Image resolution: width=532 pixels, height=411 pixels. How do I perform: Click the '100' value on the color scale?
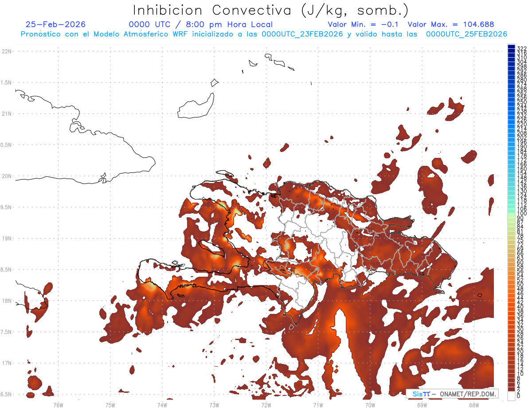click(x=522, y=214)
